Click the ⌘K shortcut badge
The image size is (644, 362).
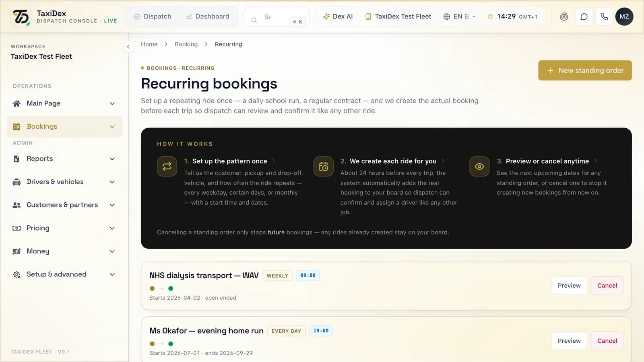297,22
